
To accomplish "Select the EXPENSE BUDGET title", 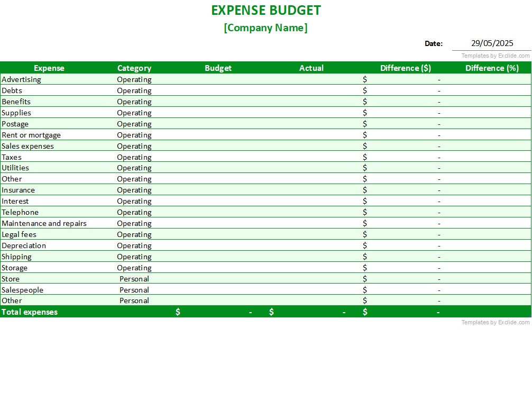I will pos(265,10).
